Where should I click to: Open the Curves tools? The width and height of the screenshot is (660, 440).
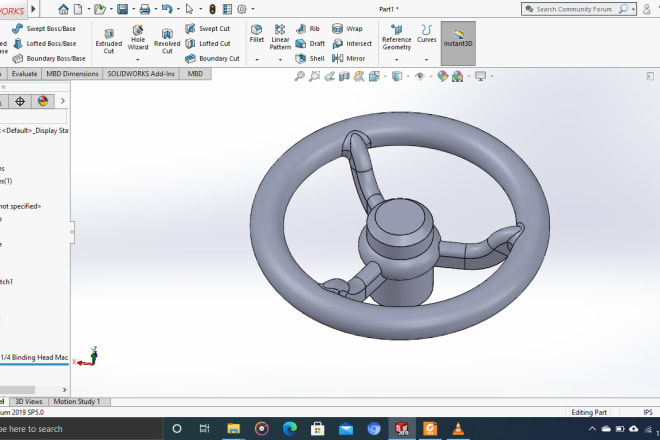(x=426, y=34)
